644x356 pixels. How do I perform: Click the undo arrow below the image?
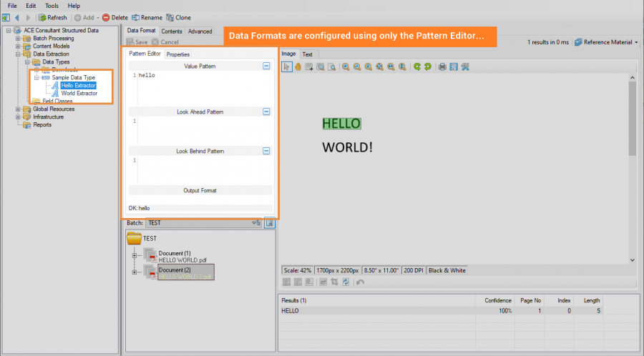pos(360,282)
